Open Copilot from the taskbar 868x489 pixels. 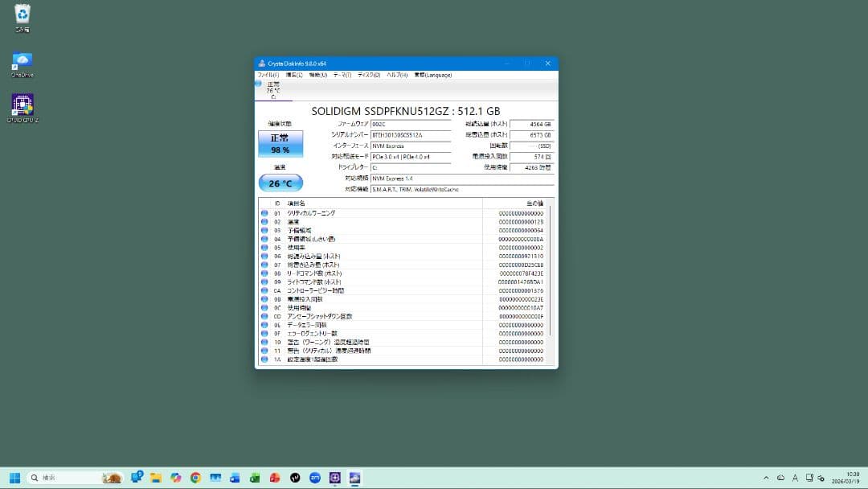tap(176, 478)
